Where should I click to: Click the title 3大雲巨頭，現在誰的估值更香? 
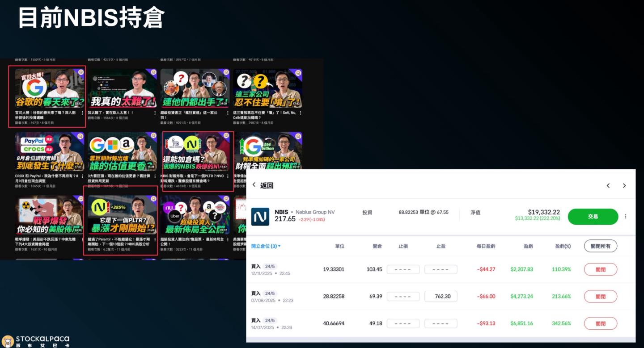click(119, 178)
